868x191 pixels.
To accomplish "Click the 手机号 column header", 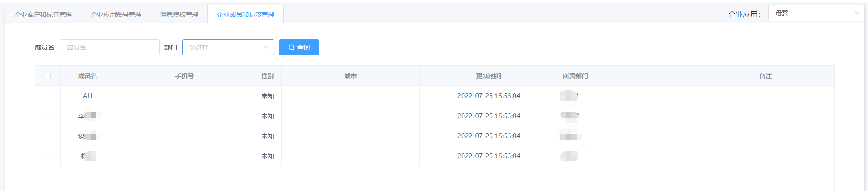I will coord(184,76).
